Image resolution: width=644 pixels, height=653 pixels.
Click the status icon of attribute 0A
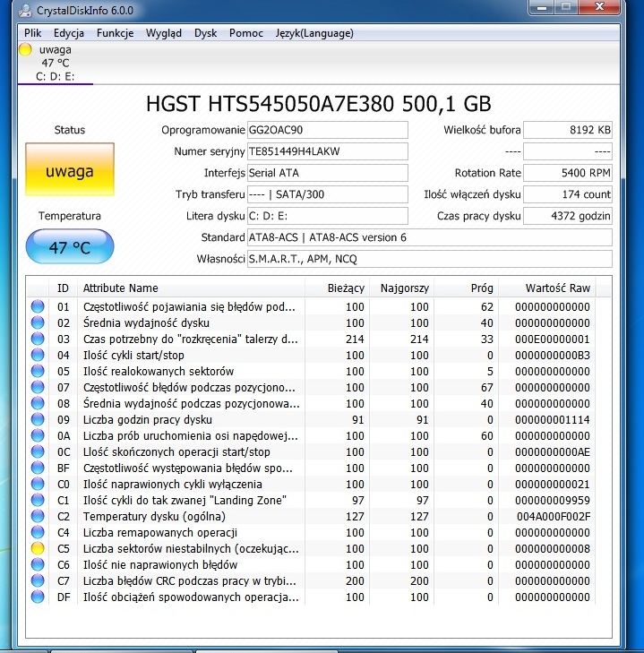click(38, 435)
